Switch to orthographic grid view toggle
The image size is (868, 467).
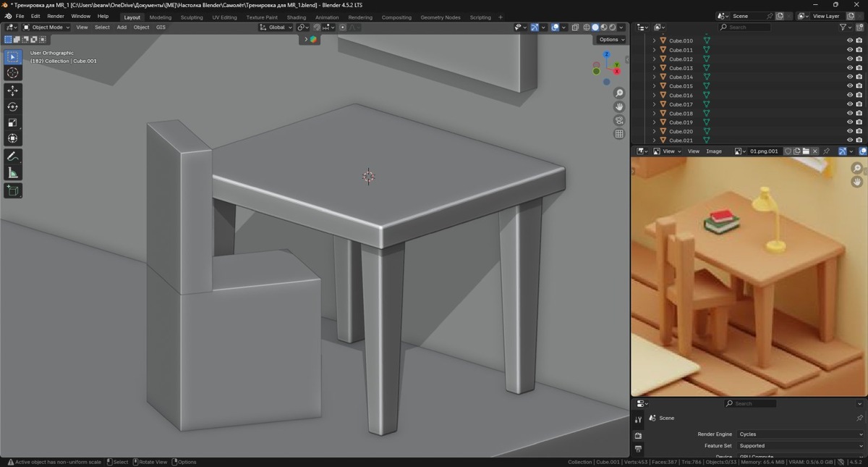pos(619,134)
